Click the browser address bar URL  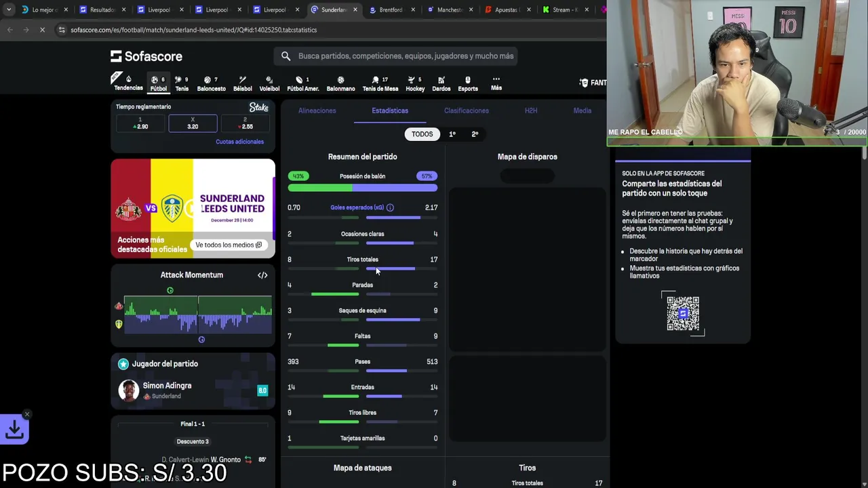pyautogui.click(x=193, y=30)
